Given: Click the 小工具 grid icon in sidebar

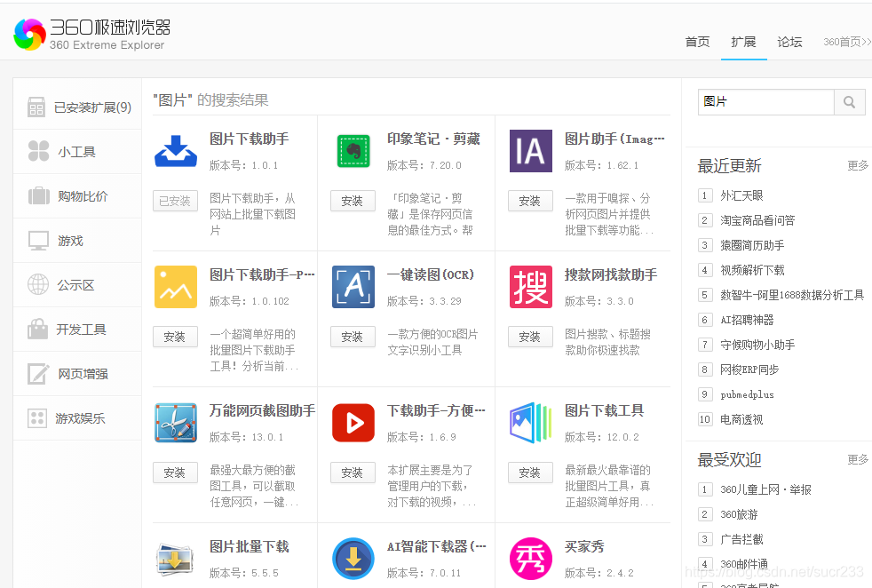Looking at the screenshot, I should click(x=39, y=151).
